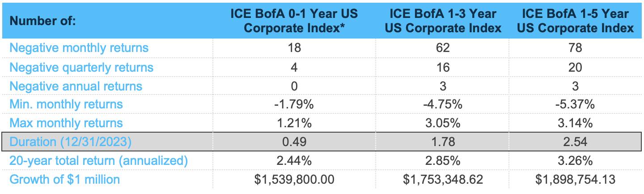The width and height of the screenshot is (644, 194).
Task: Click the 'Max monthly returns' row label
Action: click(66, 123)
